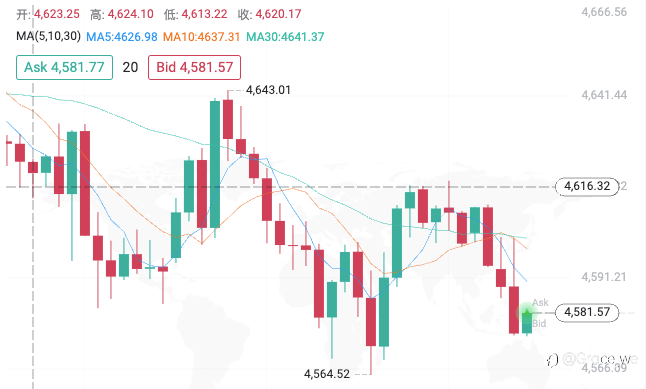This screenshot has height=389, width=646.
Task: Click the 4,564.52 low price annotation
Action: coord(327,374)
